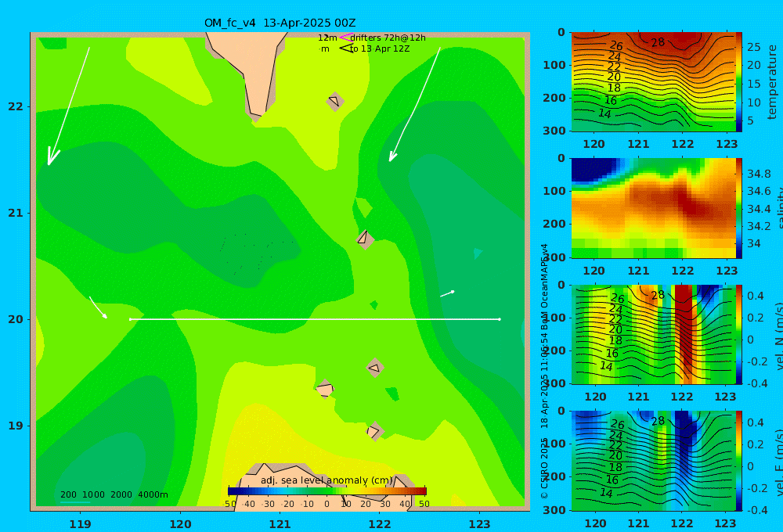This screenshot has width=783, height=532.
Task: Click longitude label 119 on main map
Action: coord(81,524)
